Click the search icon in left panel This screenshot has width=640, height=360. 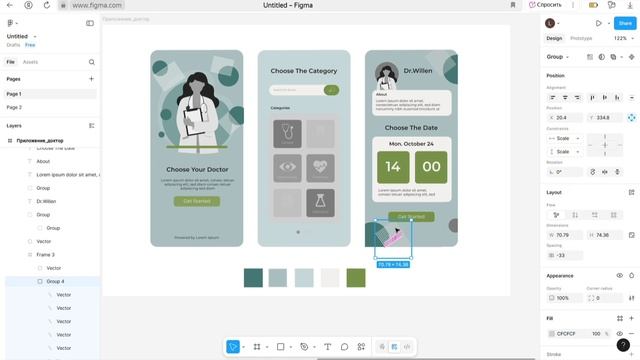pyautogui.click(x=91, y=62)
